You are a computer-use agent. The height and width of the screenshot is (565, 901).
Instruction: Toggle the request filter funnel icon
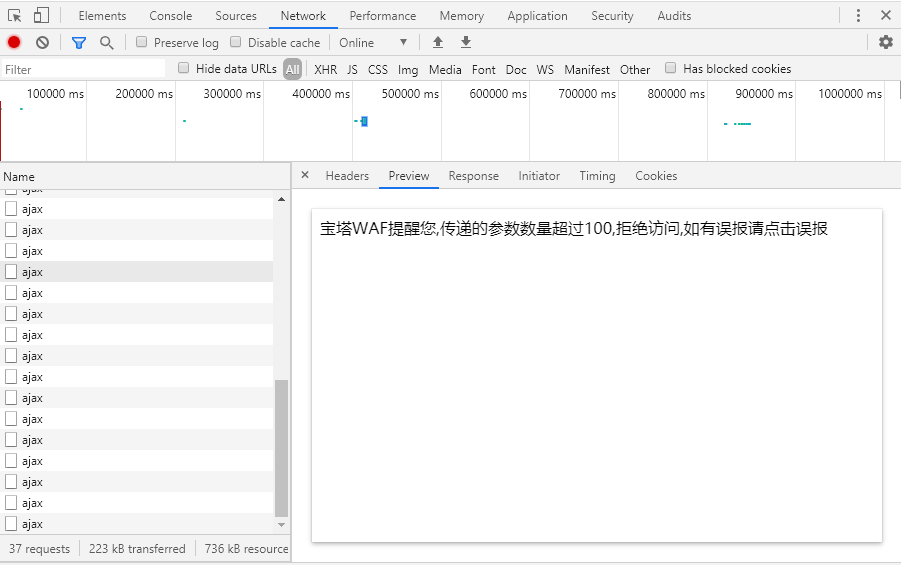point(79,42)
